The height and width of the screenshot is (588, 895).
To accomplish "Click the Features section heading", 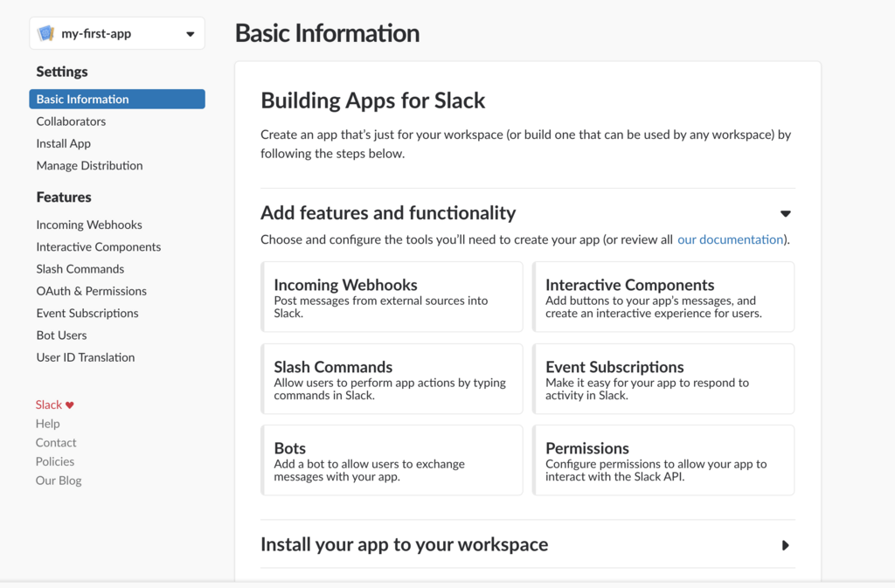I will [63, 197].
